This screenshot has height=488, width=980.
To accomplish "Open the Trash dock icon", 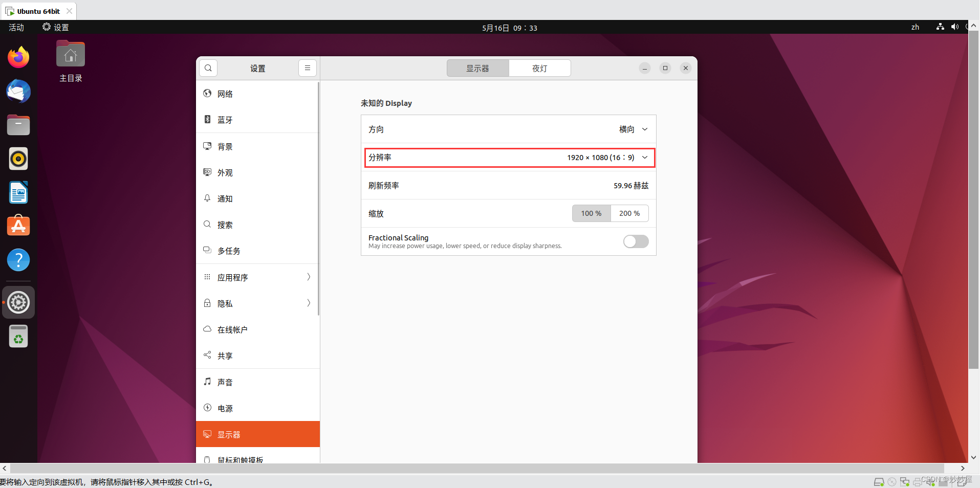I will 18,336.
